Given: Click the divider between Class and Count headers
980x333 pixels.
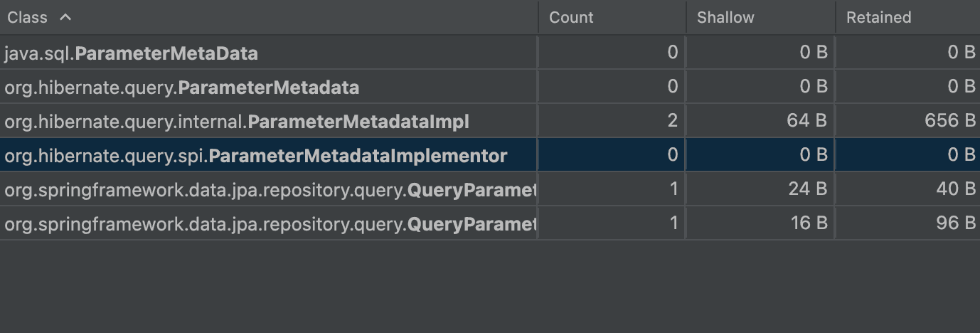Looking at the screenshot, I should pyautogui.click(x=538, y=17).
